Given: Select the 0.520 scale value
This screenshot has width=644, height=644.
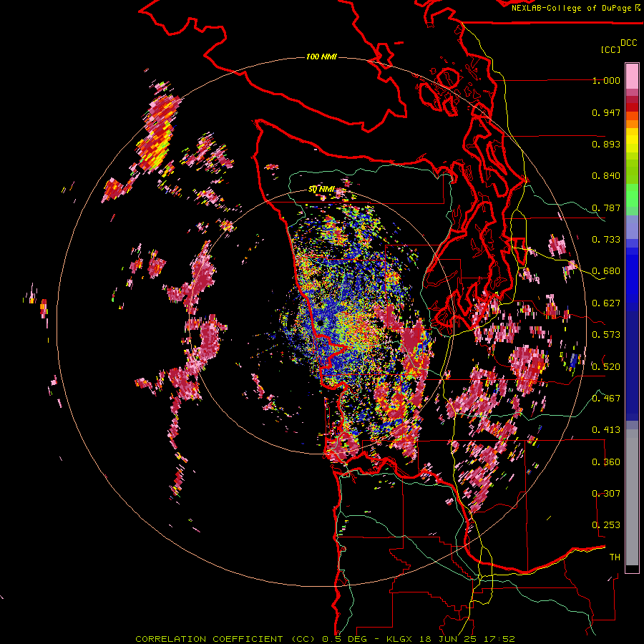Looking at the screenshot, I should tap(606, 367).
